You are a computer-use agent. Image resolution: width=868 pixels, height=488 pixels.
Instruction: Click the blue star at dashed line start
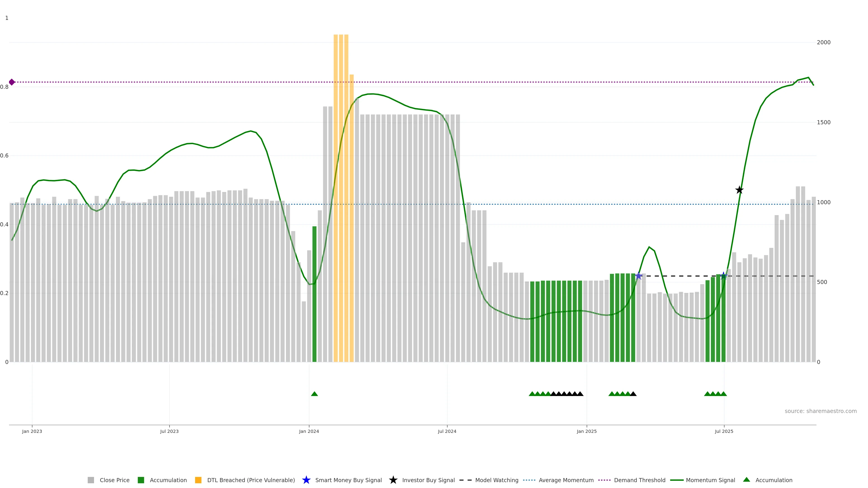[x=638, y=276]
